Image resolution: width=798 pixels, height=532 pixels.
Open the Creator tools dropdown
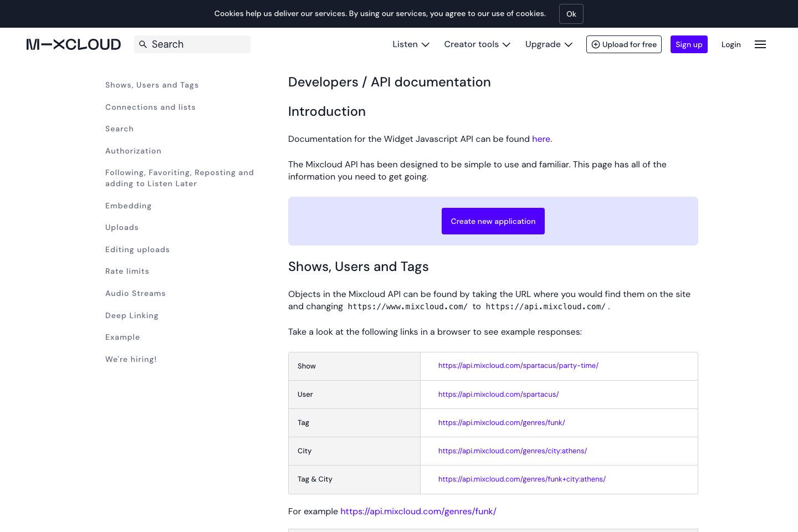[477, 44]
